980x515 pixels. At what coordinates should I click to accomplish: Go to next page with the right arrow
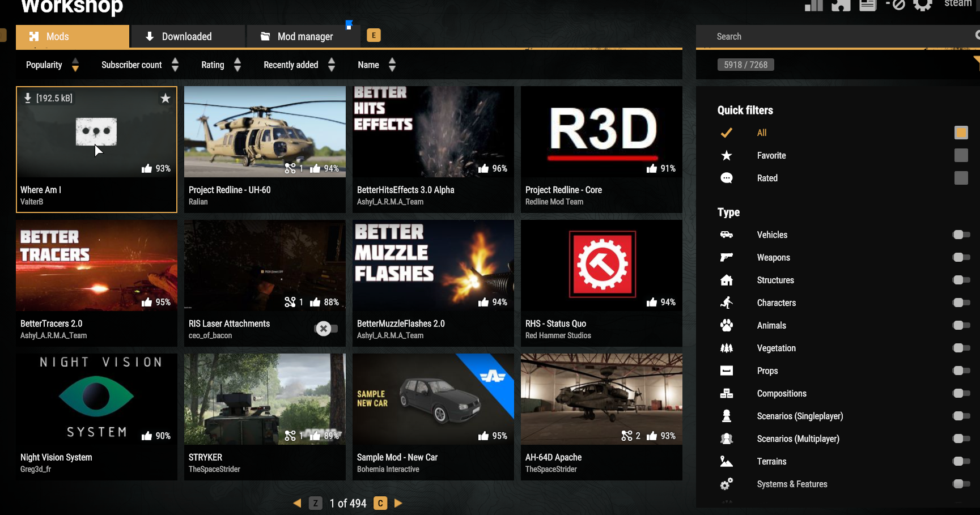397,503
